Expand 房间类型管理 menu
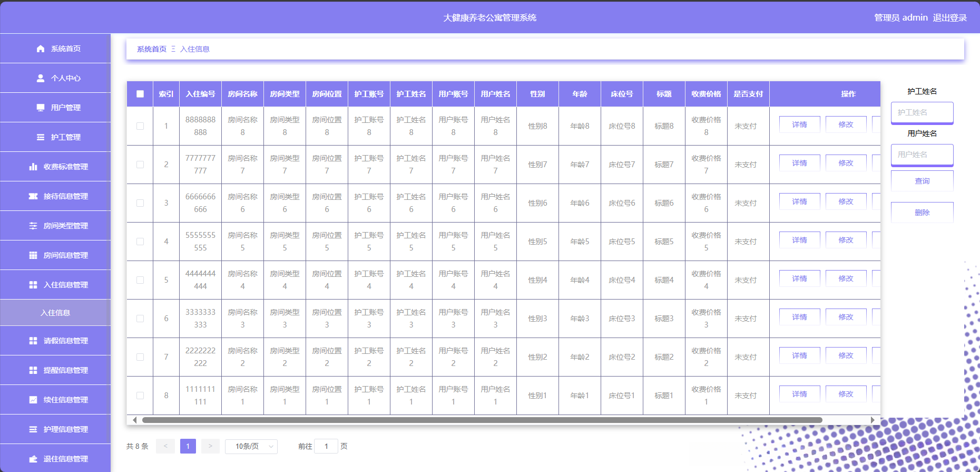 click(x=55, y=226)
